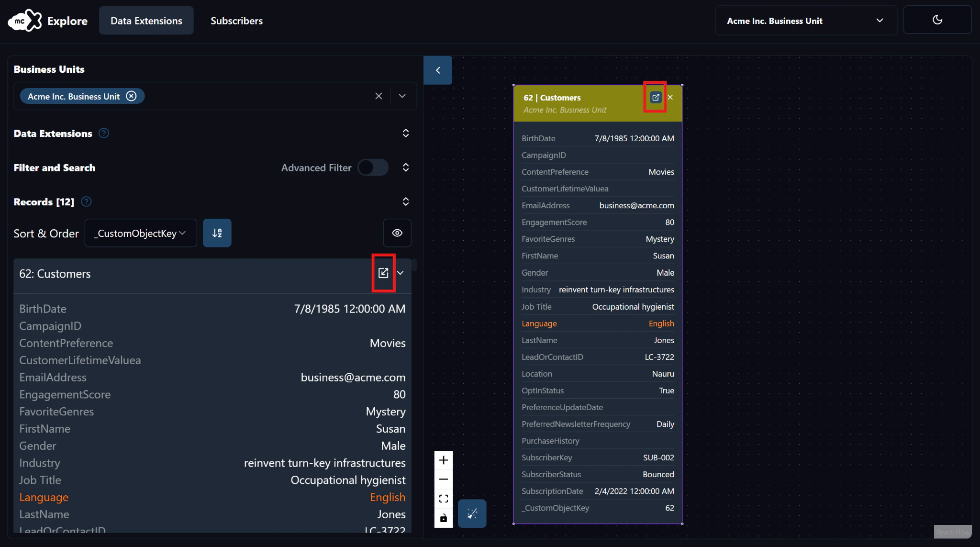Collapse the Records section

[x=406, y=202]
